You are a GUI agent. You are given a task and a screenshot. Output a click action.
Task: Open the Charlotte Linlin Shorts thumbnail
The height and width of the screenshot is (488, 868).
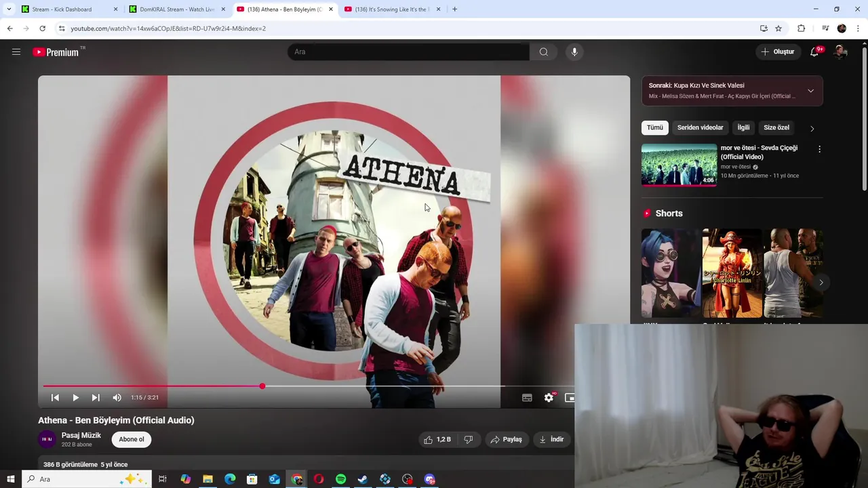732,273
